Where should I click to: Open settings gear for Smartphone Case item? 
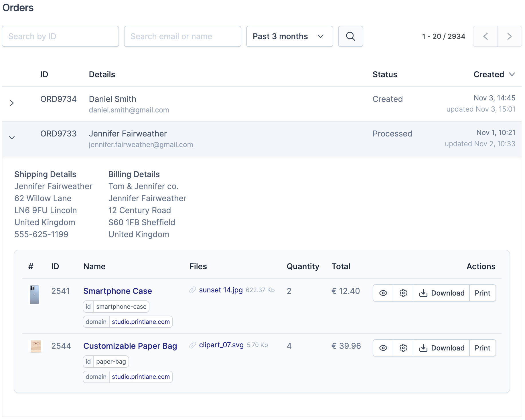pos(403,293)
